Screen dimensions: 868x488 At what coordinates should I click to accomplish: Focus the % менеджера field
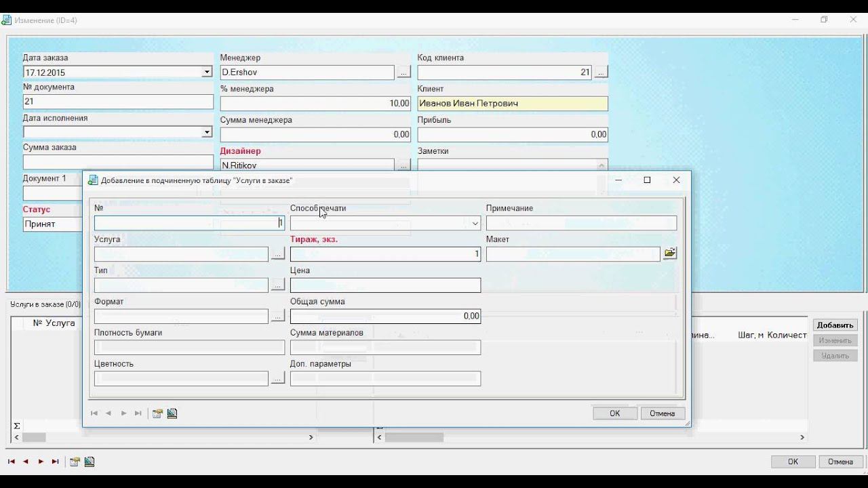point(315,104)
